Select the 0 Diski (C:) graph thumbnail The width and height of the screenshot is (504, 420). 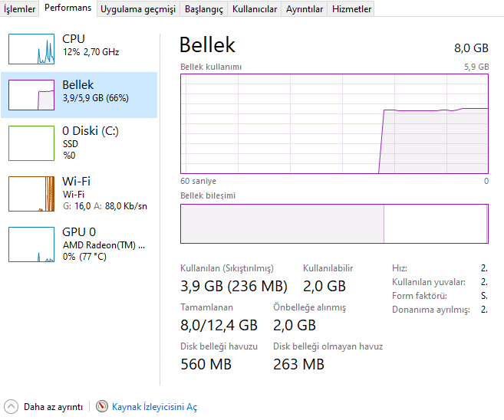tap(31, 143)
